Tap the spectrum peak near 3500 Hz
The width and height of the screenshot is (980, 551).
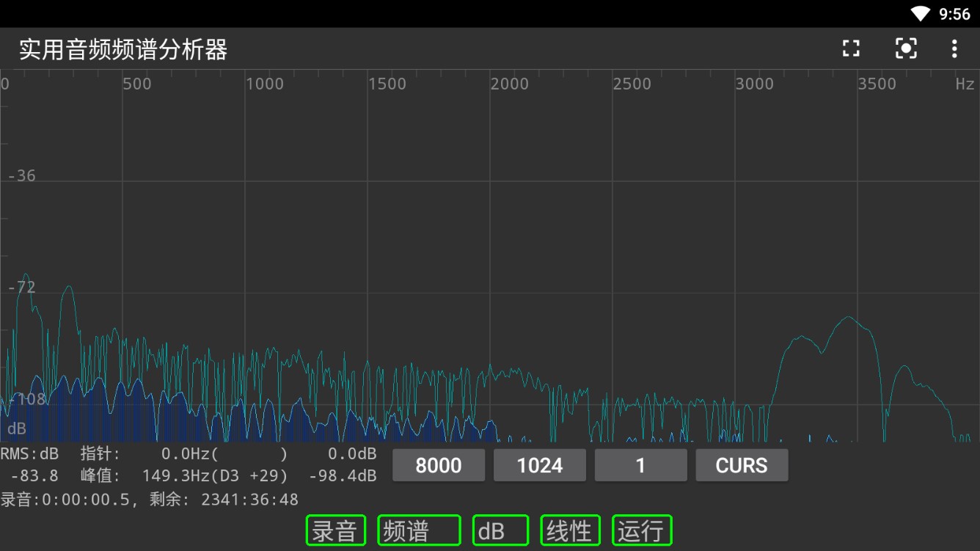[x=849, y=317]
